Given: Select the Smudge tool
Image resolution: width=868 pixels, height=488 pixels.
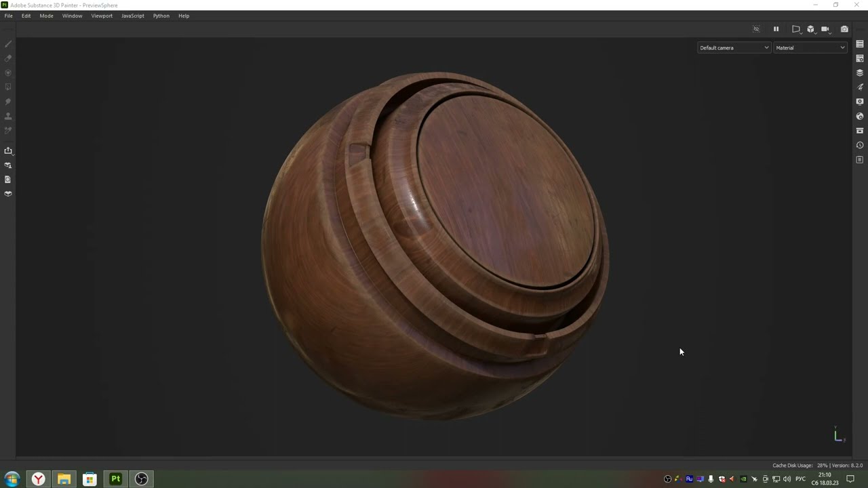Looking at the screenshot, I should coord(8,101).
